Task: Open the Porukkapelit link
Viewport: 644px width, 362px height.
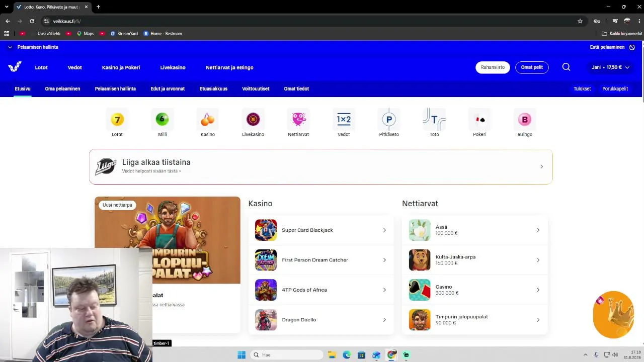Action: 615,89
